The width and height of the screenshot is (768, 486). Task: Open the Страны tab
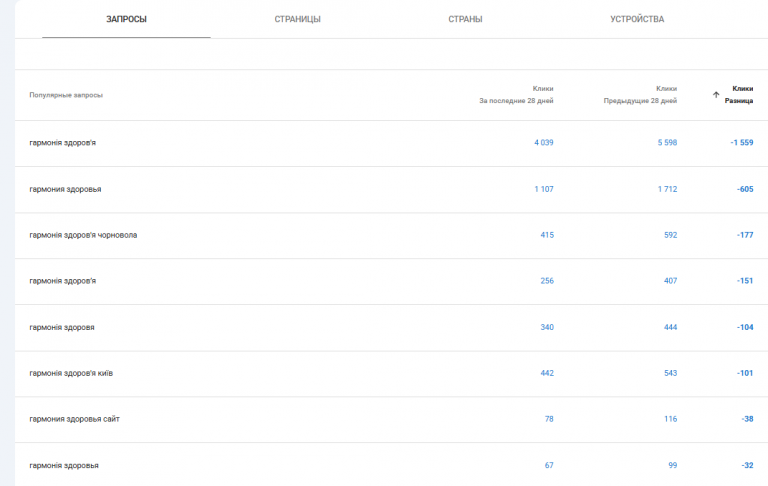tap(465, 19)
